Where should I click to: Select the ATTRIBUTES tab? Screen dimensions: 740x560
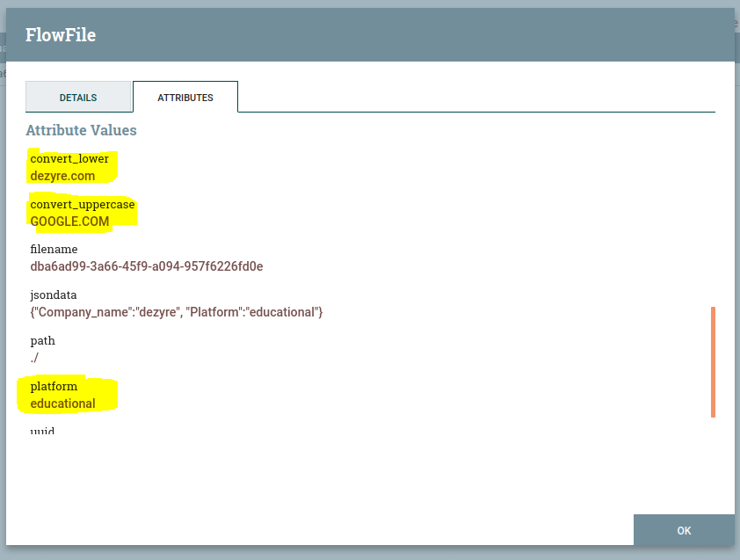[185, 98]
